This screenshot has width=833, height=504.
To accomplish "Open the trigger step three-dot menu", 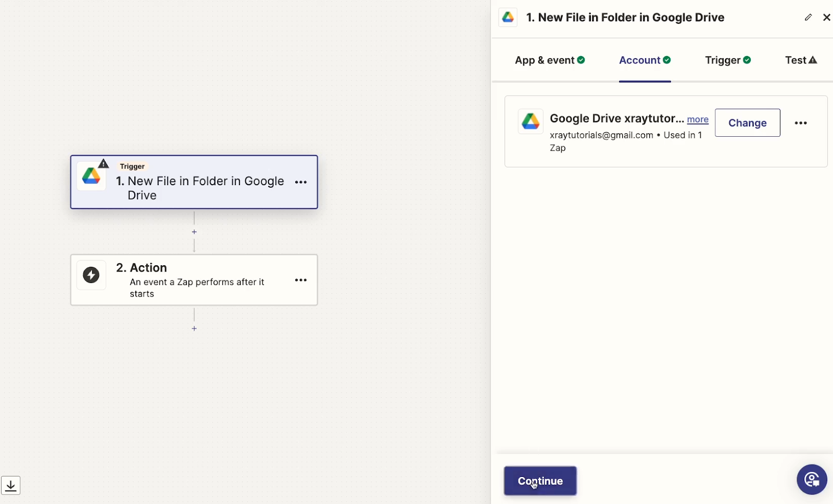I will [301, 182].
